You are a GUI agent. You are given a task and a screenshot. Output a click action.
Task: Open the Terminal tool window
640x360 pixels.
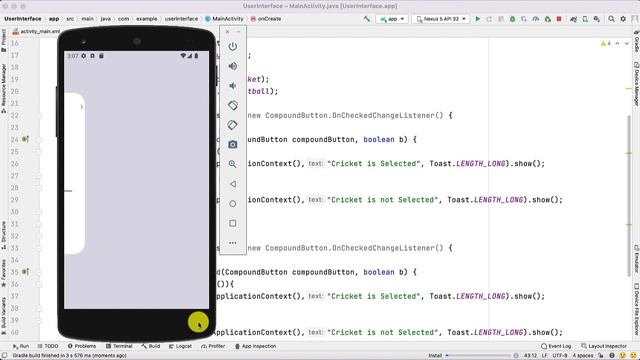coord(119,346)
